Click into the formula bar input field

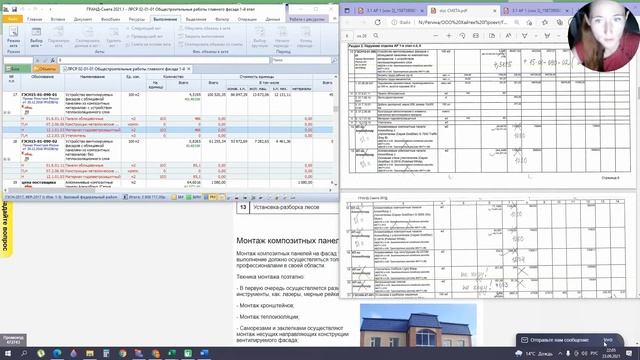click(x=163, y=60)
